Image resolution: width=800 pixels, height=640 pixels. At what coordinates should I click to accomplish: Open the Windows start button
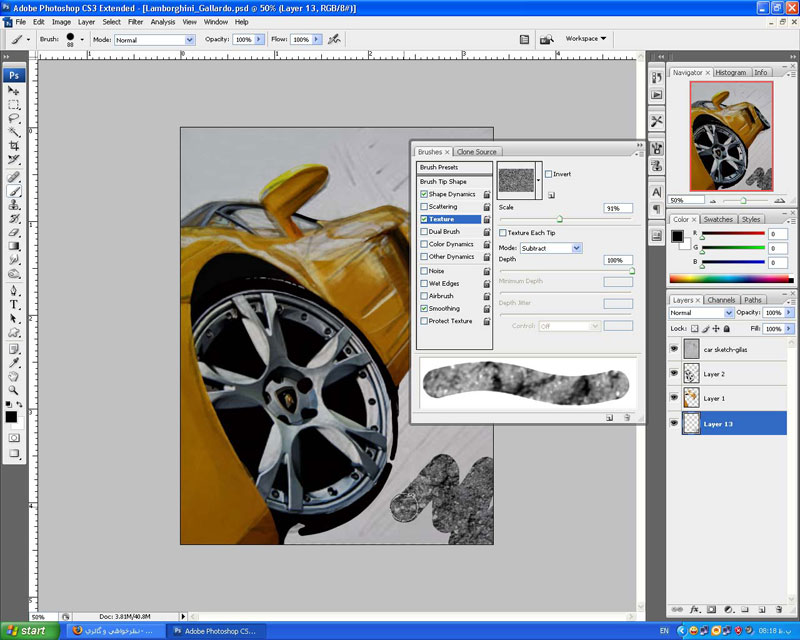click(29, 631)
